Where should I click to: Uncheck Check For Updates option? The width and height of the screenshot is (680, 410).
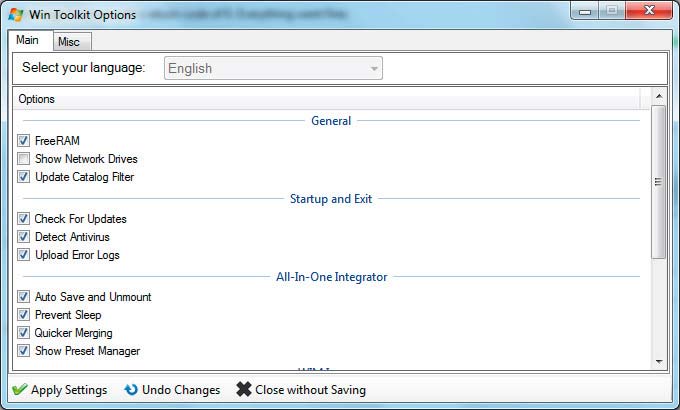(23, 219)
